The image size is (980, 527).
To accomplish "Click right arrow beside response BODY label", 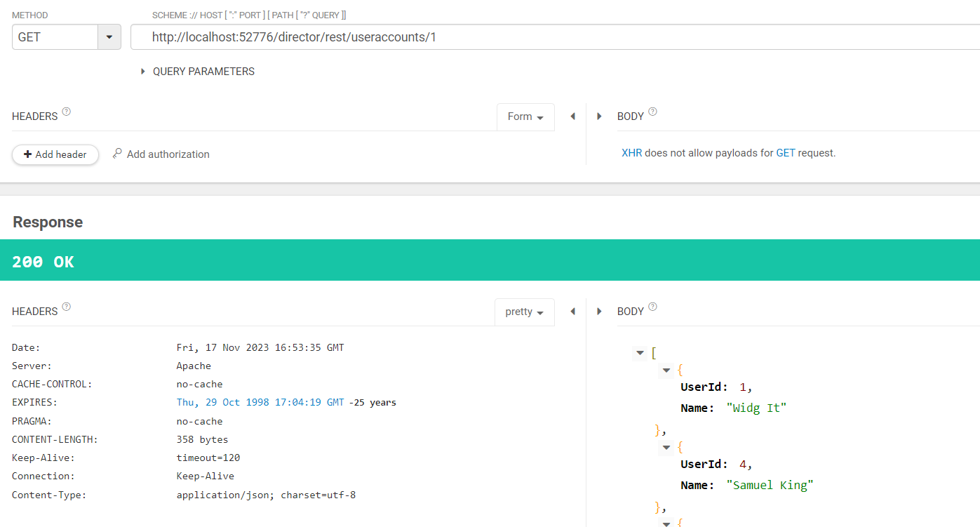I will 599,312.
